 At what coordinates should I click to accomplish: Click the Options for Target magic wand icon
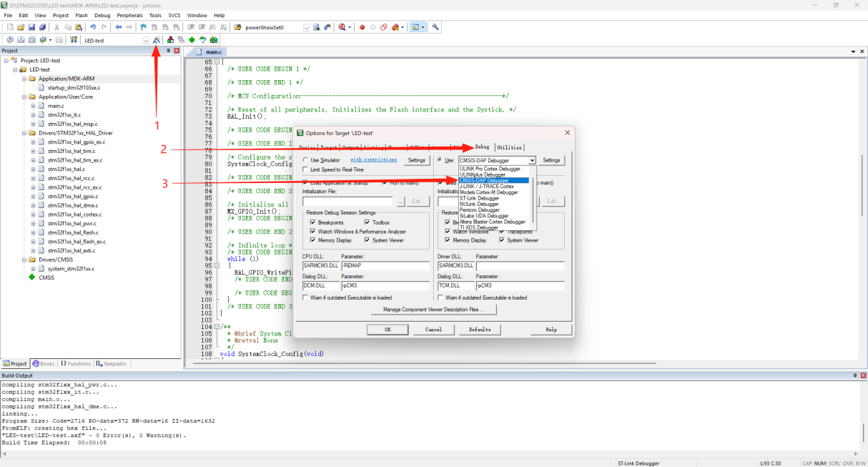(x=157, y=40)
